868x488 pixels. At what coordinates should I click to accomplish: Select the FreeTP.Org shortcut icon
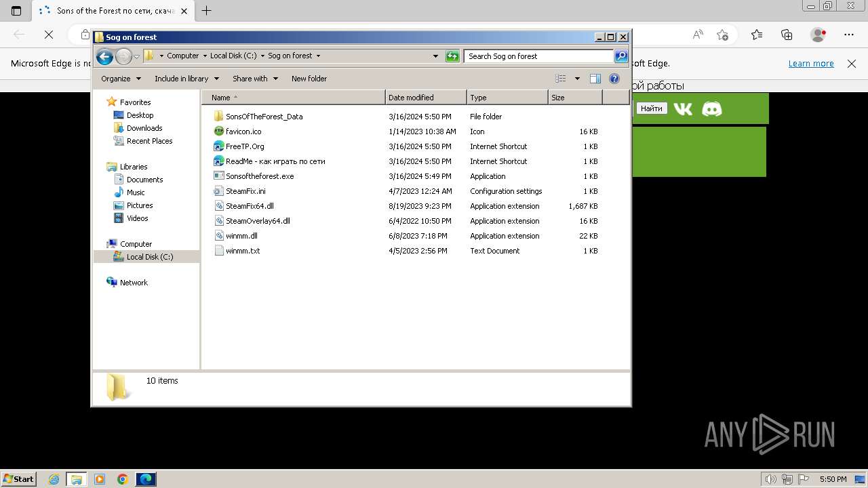(x=218, y=146)
